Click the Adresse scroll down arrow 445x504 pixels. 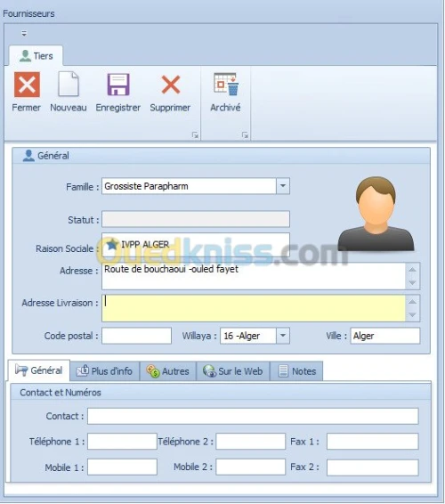click(413, 283)
